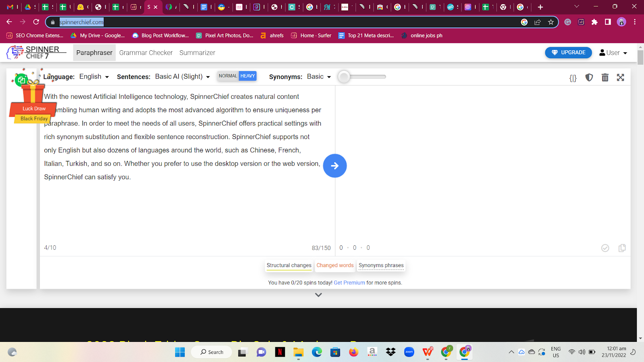Open the Language English dropdown
This screenshot has height=362, width=644.
tap(94, 76)
